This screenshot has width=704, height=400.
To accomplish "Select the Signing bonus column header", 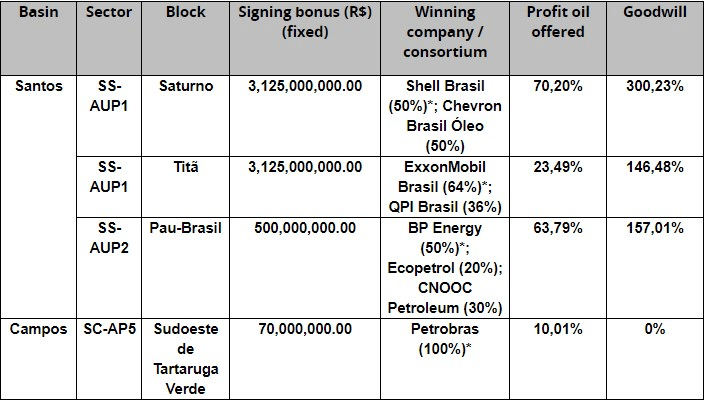I will [x=305, y=23].
